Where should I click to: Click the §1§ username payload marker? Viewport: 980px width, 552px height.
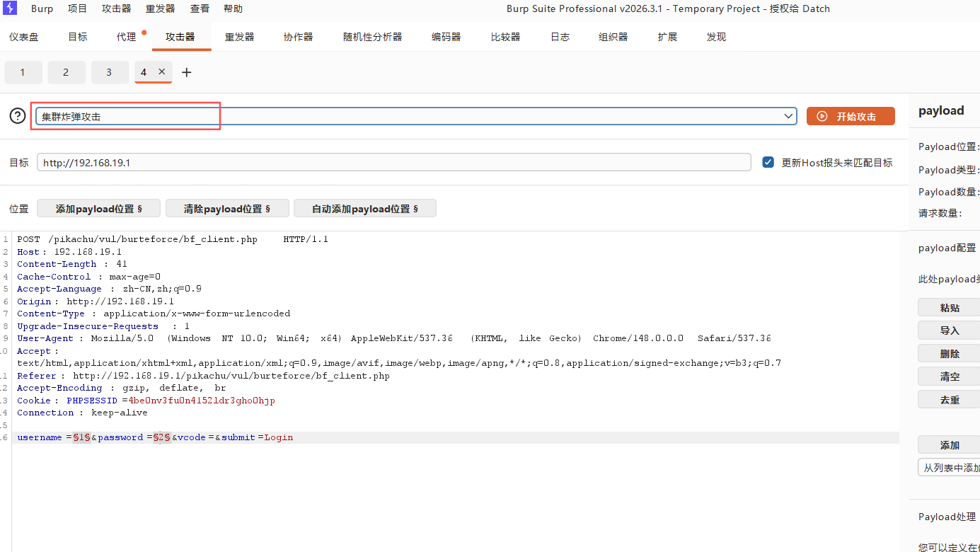click(x=81, y=437)
